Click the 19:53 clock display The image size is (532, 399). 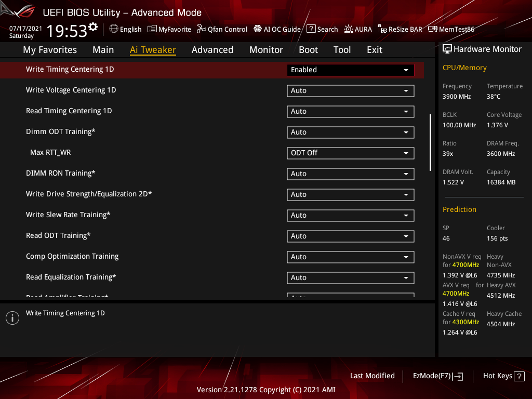click(66, 31)
